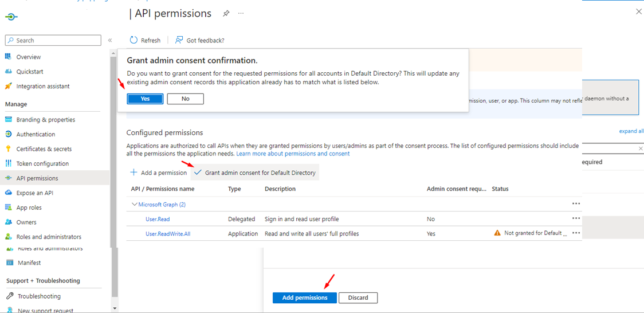Click the Description column header
The image size is (644, 313).
280,189
